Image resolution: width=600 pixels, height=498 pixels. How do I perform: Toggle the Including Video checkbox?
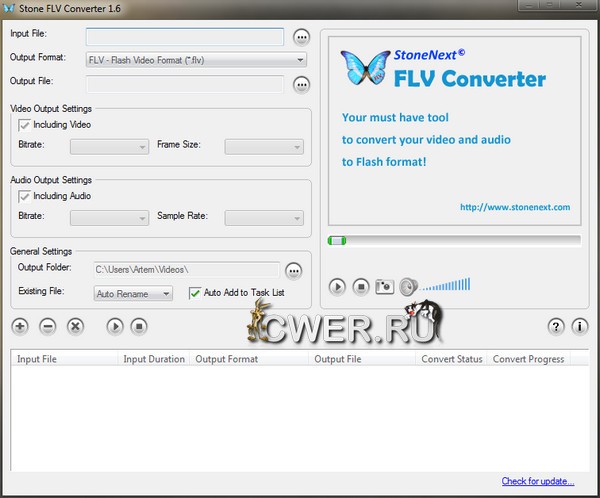pos(25,125)
